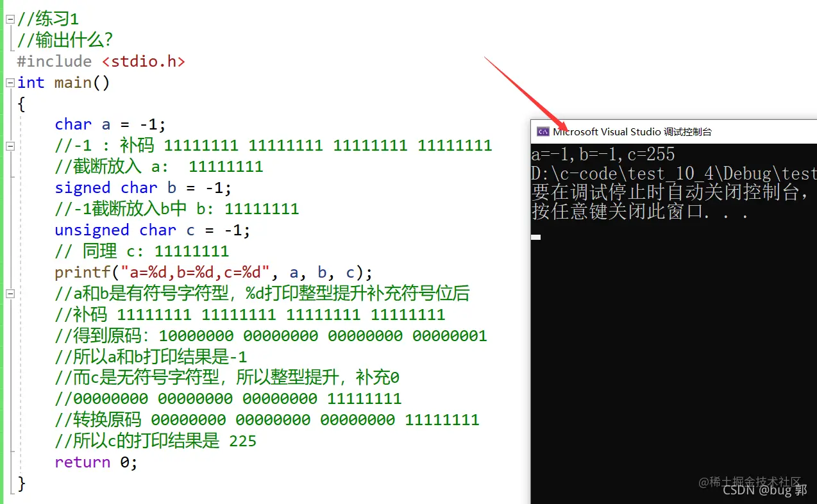Click the //而c是无符号字符型 comment line
The width and height of the screenshot is (817, 504).
[227, 378]
